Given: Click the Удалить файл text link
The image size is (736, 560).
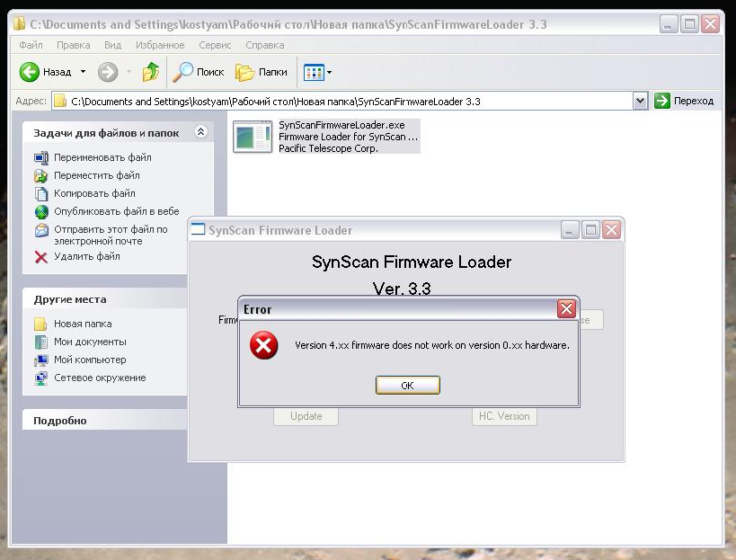Looking at the screenshot, I should 87,256.
